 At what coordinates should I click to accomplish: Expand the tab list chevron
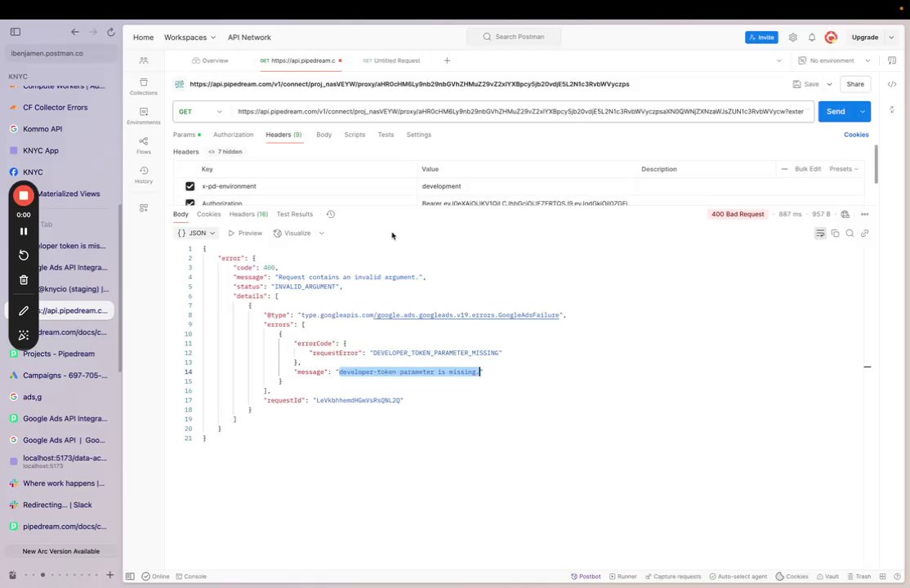pos(778,60)
